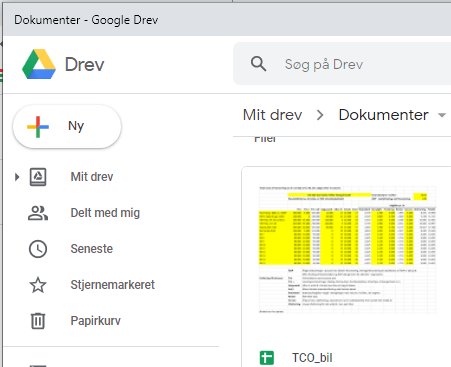
Task: Select the TCO_bil file name
Action: [x=312, y=358]
